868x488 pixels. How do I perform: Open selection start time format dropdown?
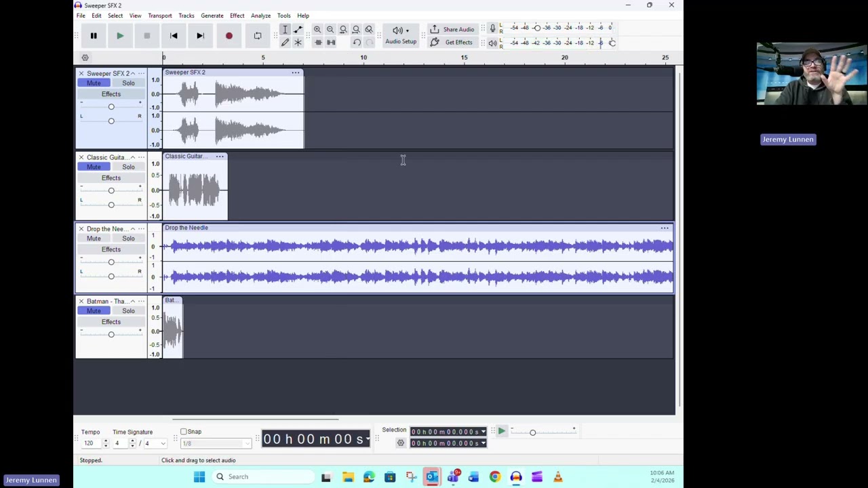point(483,432)
